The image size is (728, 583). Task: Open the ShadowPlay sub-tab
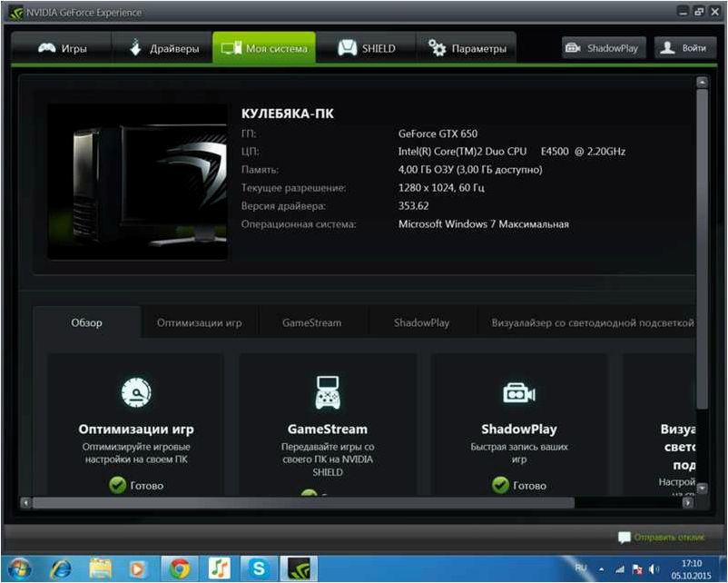click(421, 322)
